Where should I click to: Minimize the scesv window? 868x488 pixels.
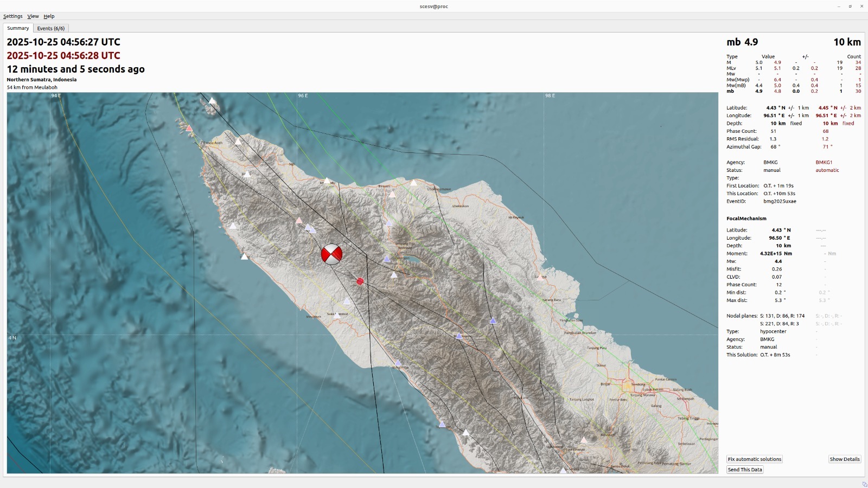tap(839, 7)
